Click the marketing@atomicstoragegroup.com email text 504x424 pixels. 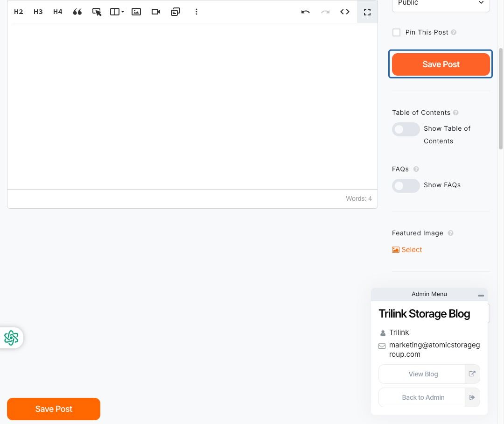(434, 350)
